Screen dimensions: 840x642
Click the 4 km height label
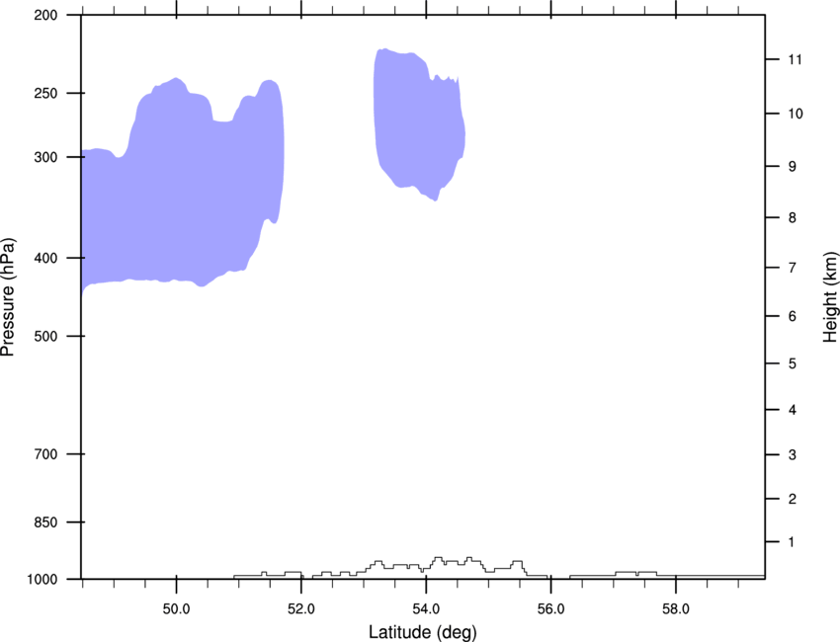(793, 410)
